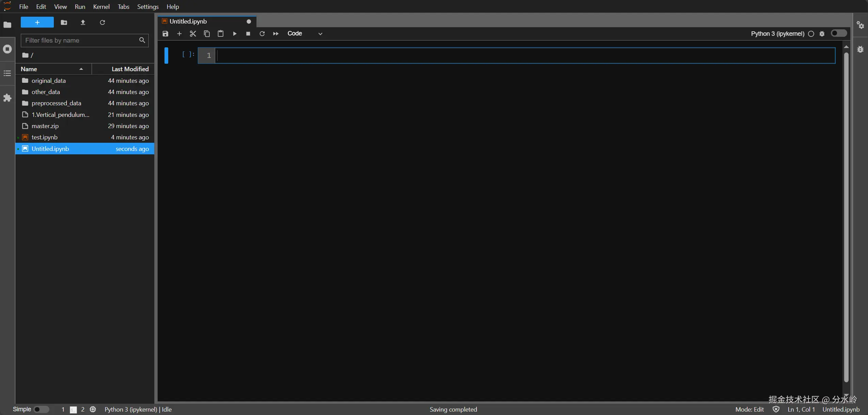Open the table of contents sidebar

coord(7,73)
